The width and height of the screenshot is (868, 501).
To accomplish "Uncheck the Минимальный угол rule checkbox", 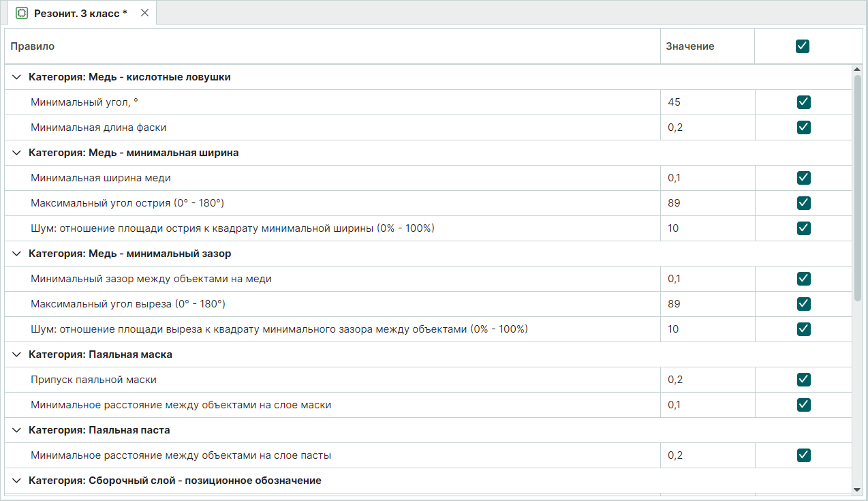I will 803,102.
